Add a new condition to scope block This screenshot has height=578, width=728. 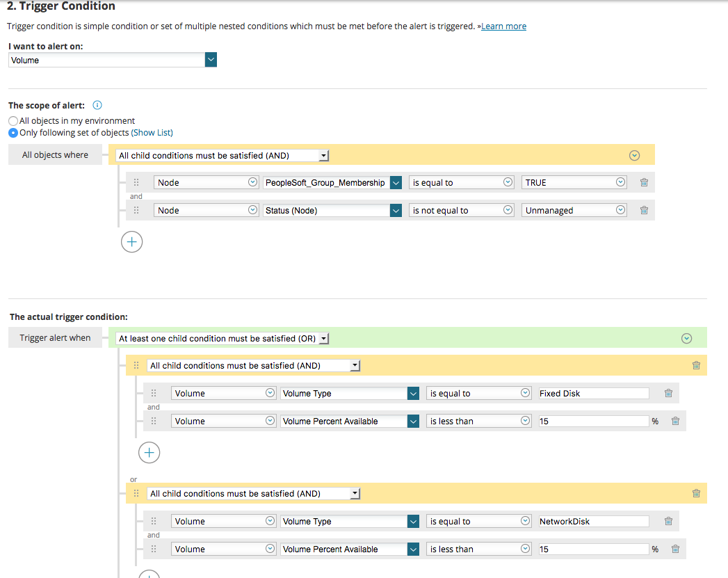click(131, 242)
